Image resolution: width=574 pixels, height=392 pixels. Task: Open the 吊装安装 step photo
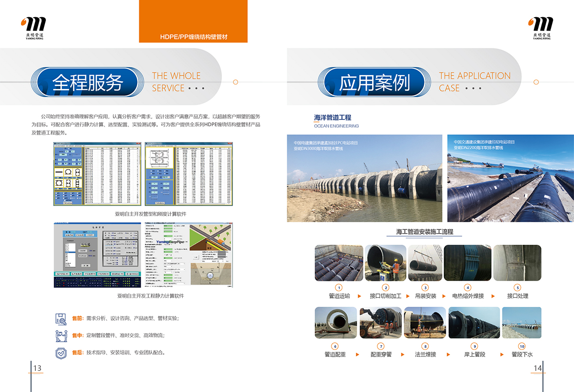pyautogui.click(x=425, y=263)
